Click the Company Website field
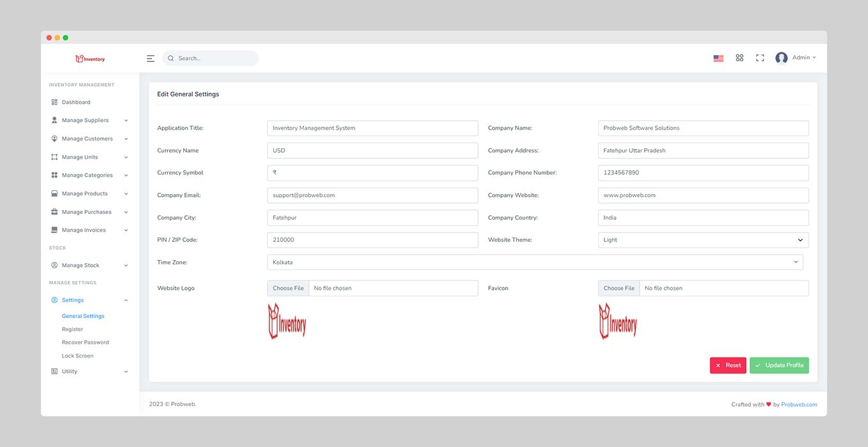Screen dimensions: 868x447 tap(703, 195)
